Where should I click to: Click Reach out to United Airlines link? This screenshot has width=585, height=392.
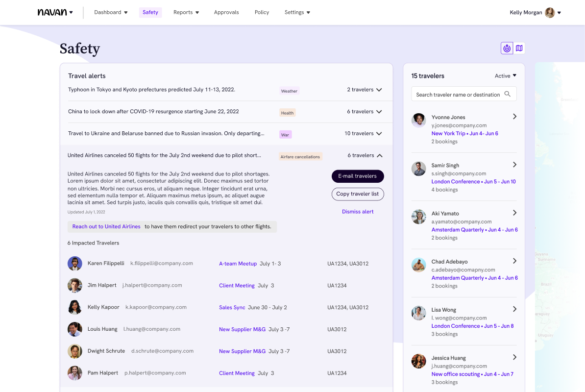(106, 226)
